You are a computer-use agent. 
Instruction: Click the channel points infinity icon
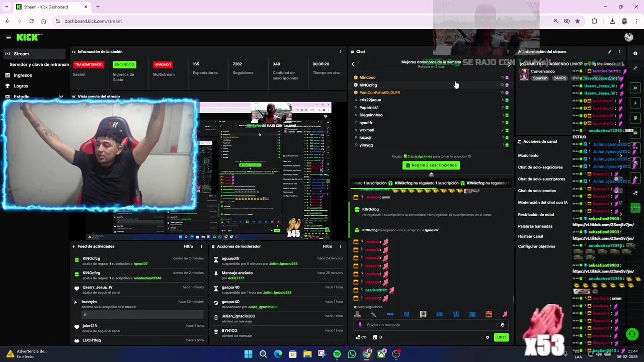[x=361, y=337]
